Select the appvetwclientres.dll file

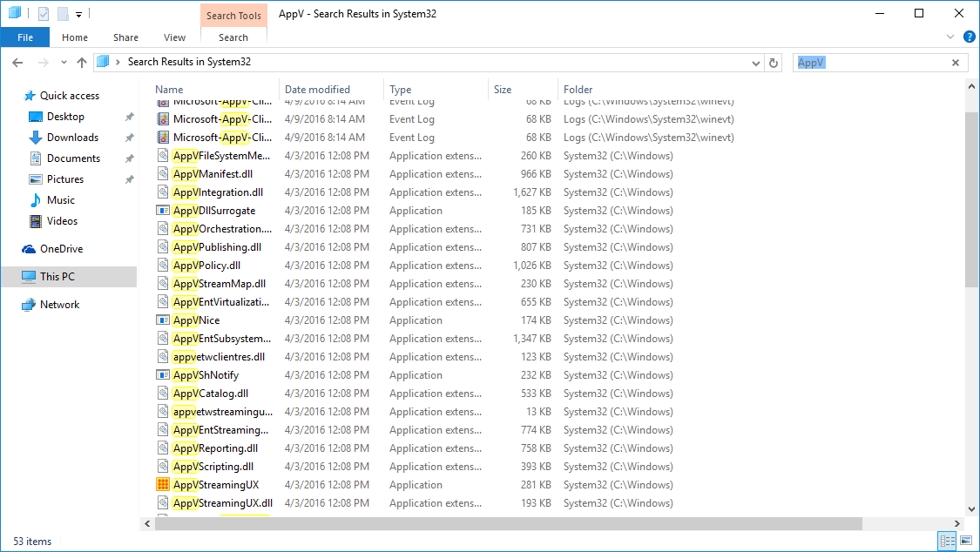point(219,357)
